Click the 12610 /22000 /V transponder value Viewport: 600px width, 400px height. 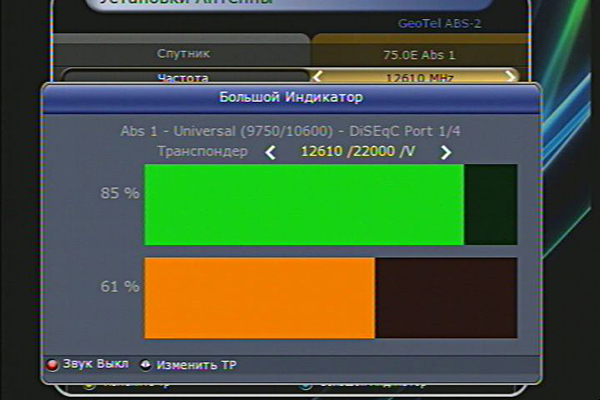[x=357, y=152]
